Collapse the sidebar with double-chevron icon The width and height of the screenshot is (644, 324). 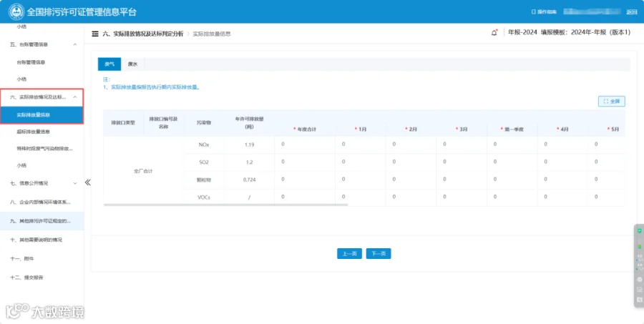pos(88,182)
